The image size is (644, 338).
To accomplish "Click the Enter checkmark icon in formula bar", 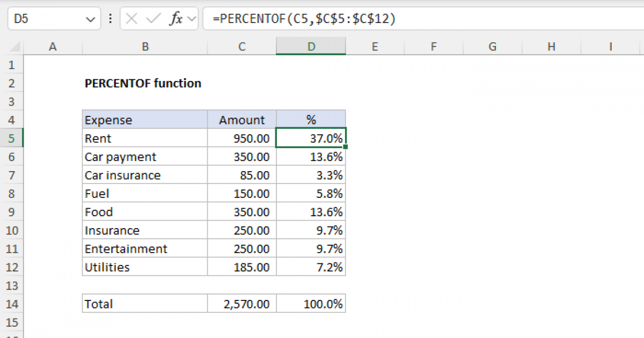I will click(153, 19).
